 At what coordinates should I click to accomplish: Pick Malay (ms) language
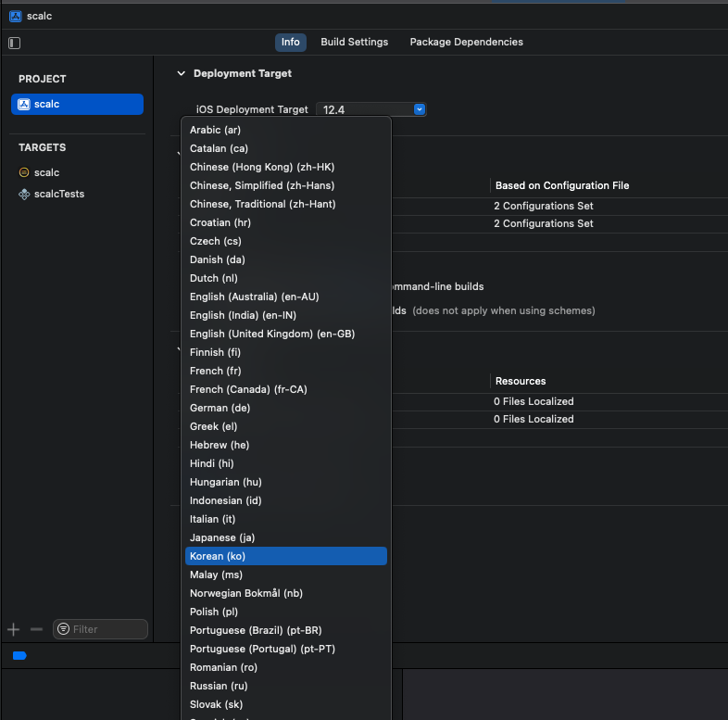click(x=286, y=575)
